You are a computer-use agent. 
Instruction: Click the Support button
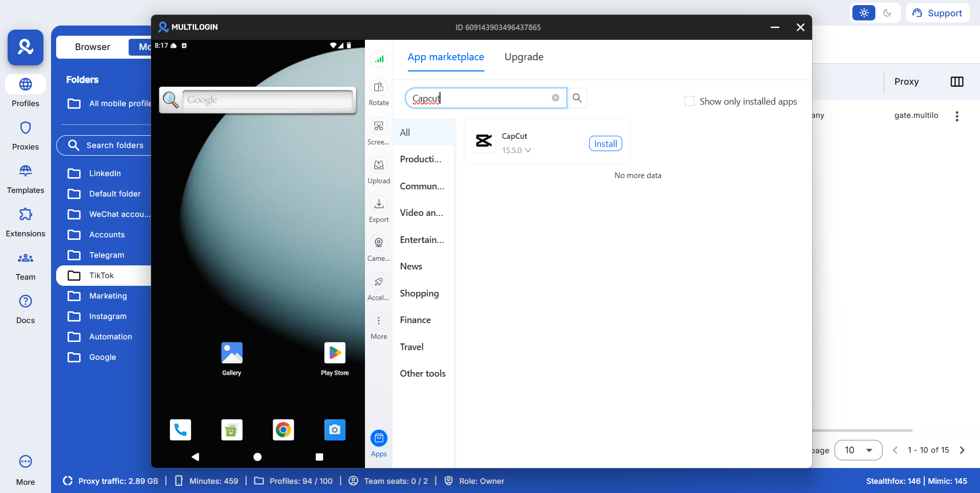[x=938, y=13]
